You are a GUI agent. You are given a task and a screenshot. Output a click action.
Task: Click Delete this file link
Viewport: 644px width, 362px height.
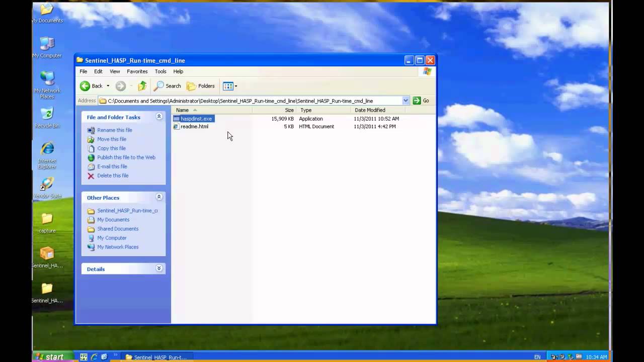pos(113,175)
